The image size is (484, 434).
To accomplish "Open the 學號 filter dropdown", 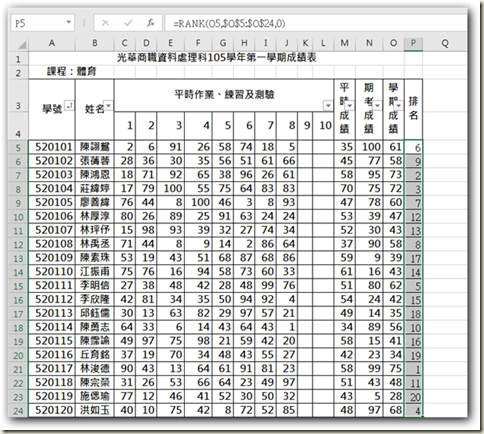I will pyautogui.click(x=69, y=106).
